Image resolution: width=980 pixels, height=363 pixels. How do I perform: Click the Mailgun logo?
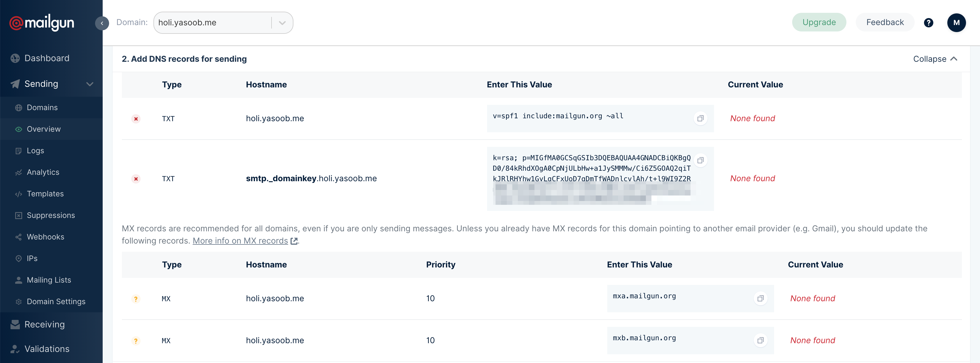point(42,23)
